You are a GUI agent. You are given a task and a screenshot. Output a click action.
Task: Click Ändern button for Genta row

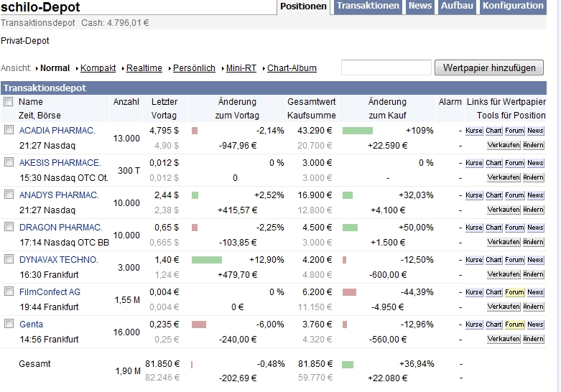533,339
